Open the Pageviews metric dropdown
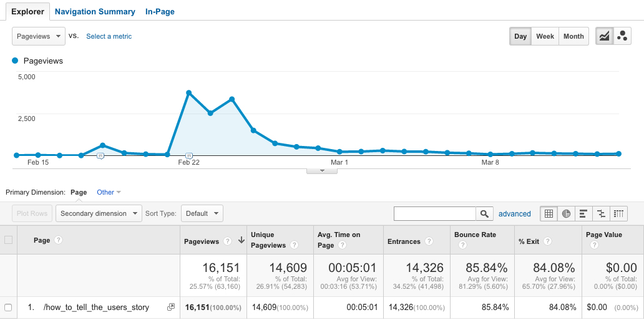 click(39, 36)
